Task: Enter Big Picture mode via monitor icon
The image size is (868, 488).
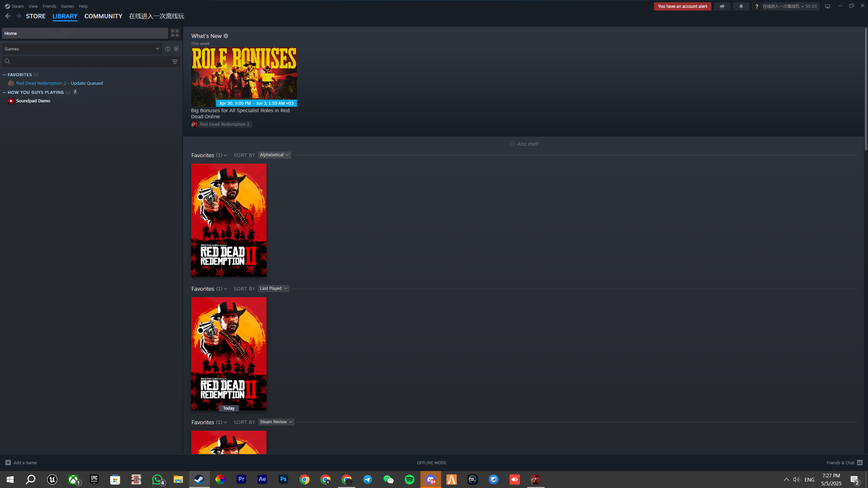Action: (828, 6)
